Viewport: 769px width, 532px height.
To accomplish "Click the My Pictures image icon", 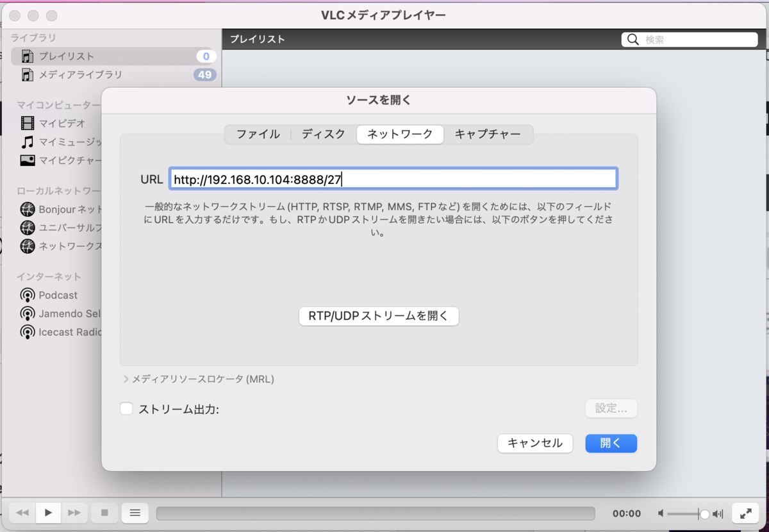I will 27,160.
